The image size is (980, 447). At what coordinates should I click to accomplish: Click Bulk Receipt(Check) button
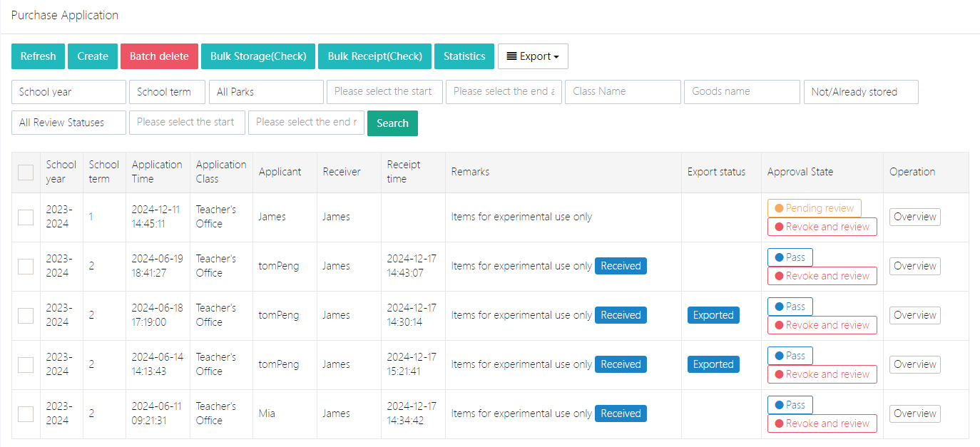[x=374, y=56]
